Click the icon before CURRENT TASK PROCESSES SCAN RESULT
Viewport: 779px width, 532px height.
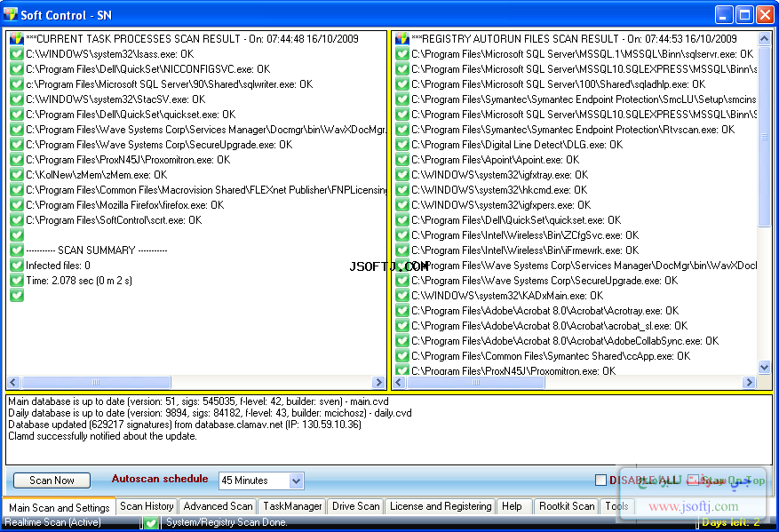[16, 39]
